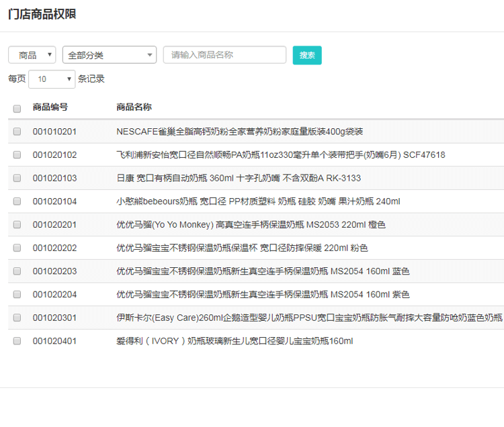
Task: Click the 商品编号 column header
Action: click(x=50, y=107)
